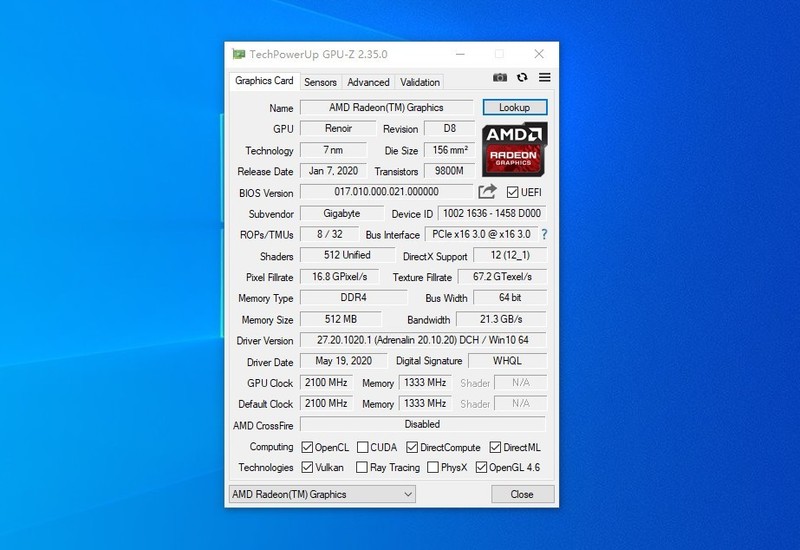Click the BIOS share/export arrow icon
This screenshot has width=800, height=550.
tap(487, 192)
